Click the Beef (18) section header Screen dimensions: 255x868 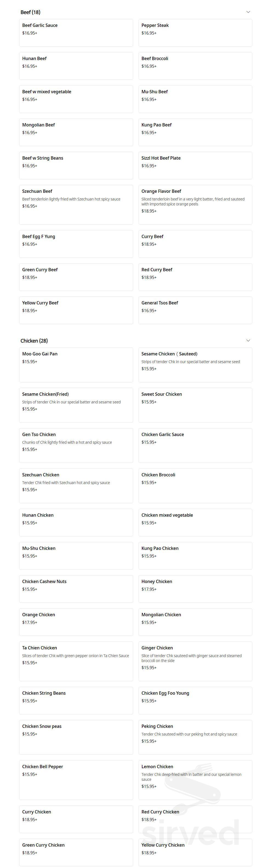[x=30, y=12]
